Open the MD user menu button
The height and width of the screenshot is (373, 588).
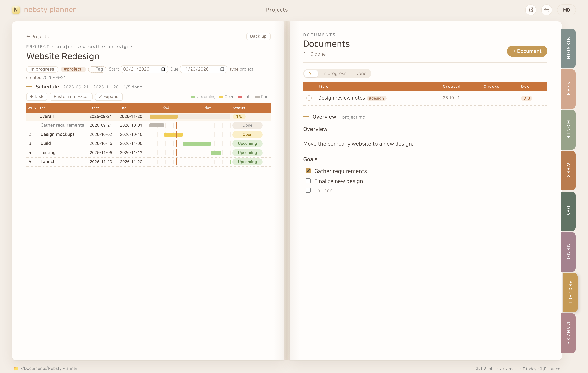pyautogui.click(x=567, y=10)
